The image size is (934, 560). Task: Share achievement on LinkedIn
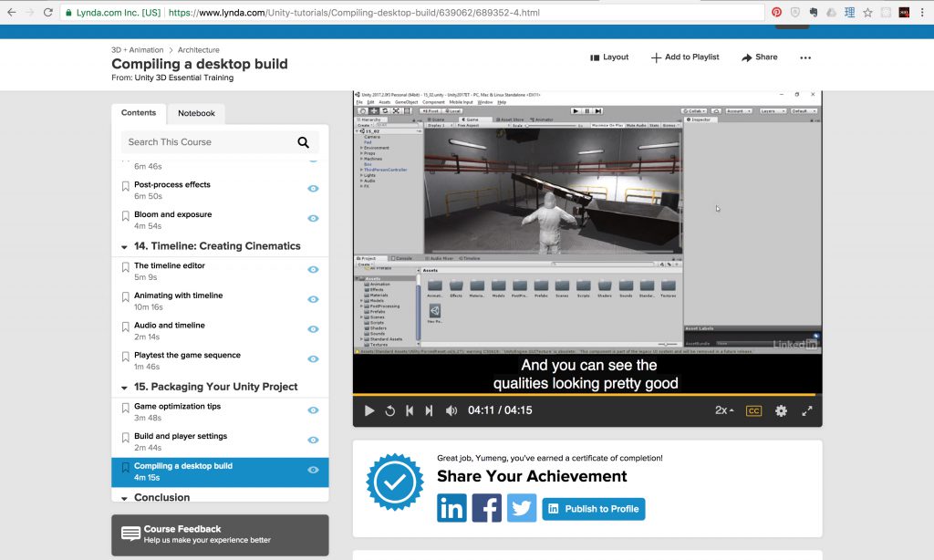(x=451, y=508)
